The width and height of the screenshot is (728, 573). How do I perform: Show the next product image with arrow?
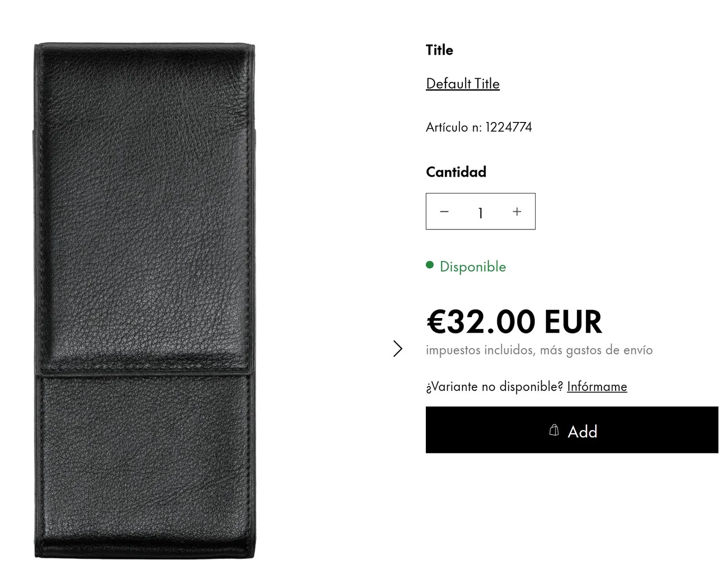398,349
